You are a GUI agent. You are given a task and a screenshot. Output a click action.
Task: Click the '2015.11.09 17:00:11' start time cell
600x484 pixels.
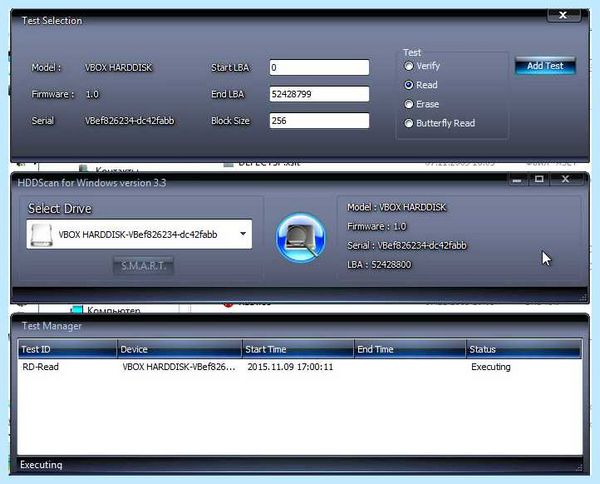[290, 367]
